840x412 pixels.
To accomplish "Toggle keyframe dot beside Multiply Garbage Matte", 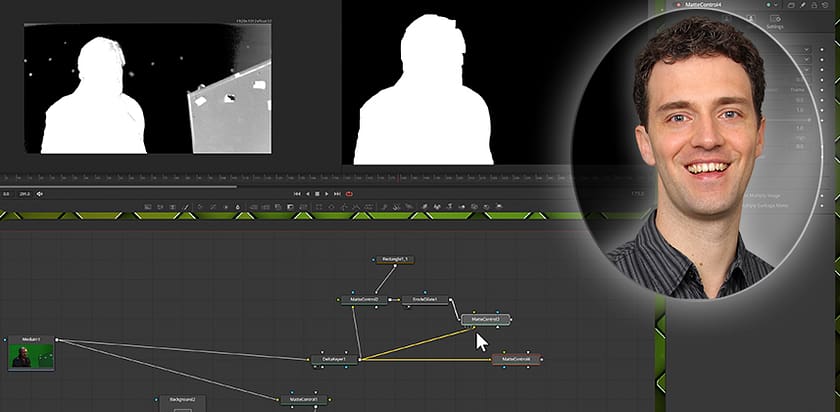I will (822, 205).
